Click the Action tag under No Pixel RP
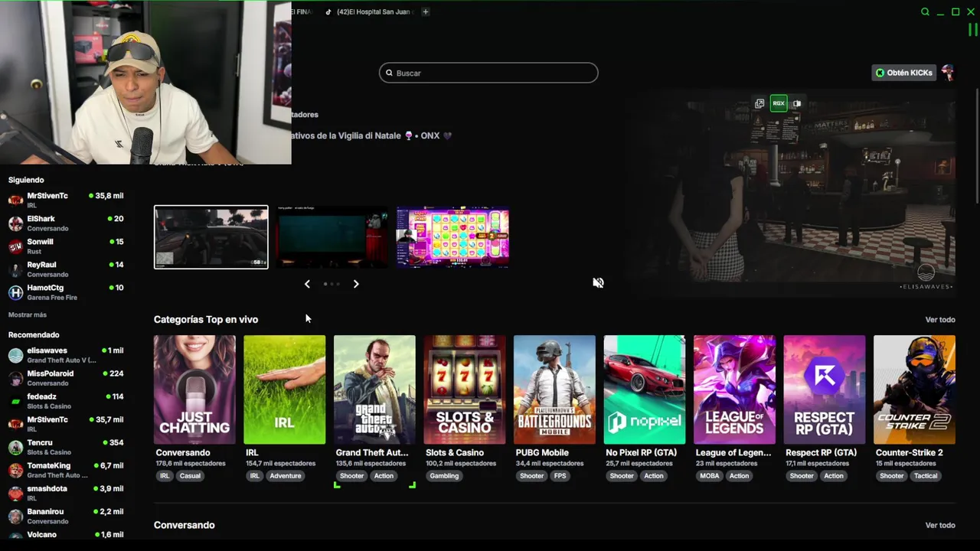980x551 pixels. (x=654, y=476)
